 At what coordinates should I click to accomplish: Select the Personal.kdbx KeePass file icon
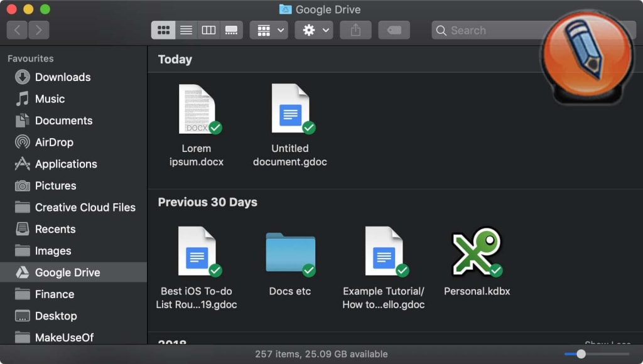[x=477, y=252]
